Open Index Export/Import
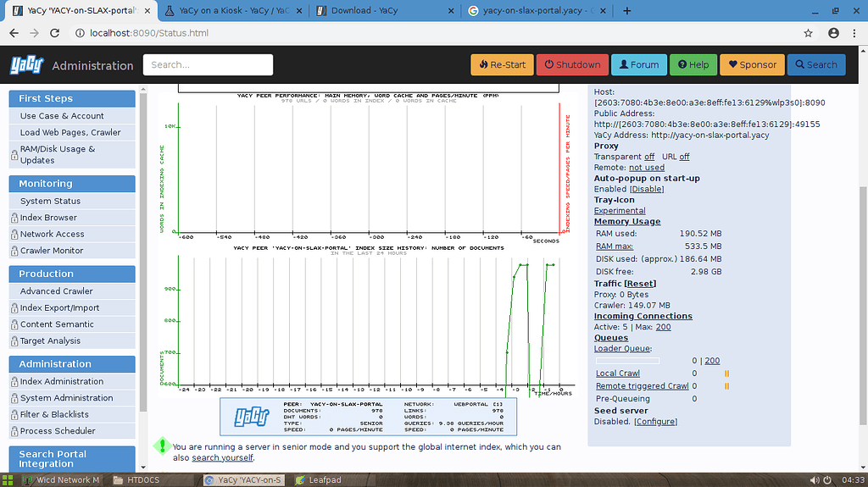Image resolution: width=868 pixels, height=487 pixels. tap(72, 307)
